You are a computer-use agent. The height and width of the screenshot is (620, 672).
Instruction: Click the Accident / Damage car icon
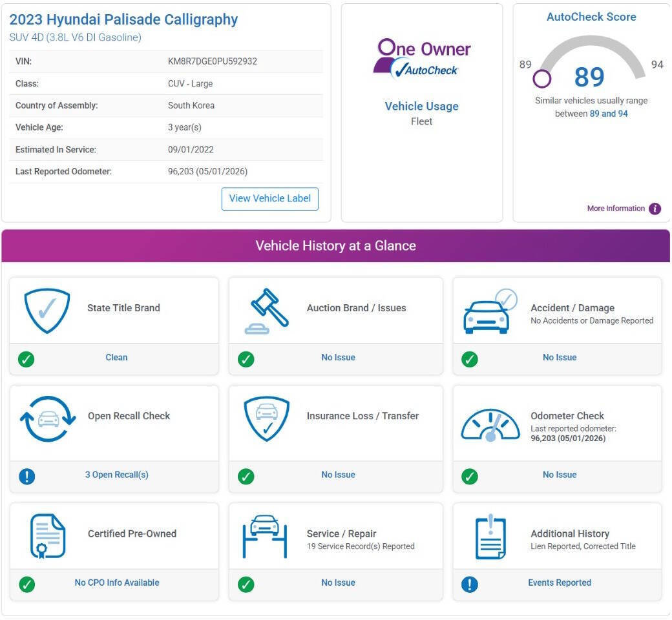[x=490, y=311]
